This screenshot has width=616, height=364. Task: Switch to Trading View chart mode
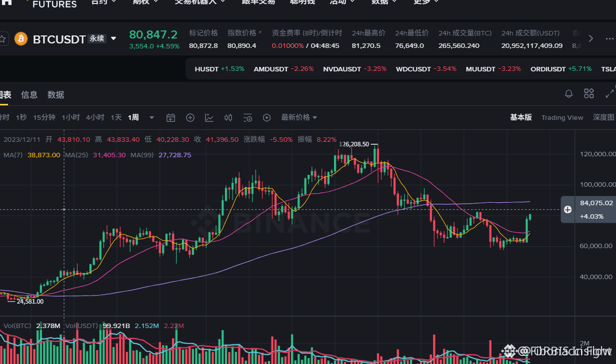tap(562, 117)
